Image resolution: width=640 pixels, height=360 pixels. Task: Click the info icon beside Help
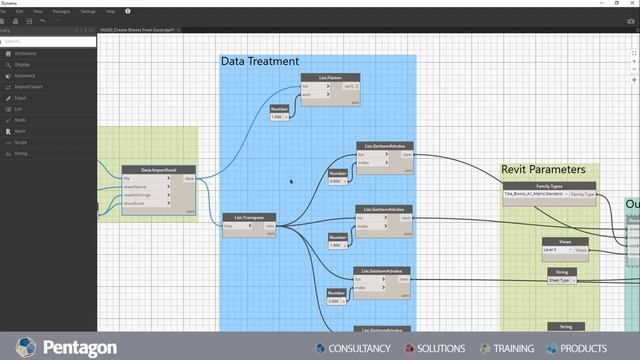click(128, 11)
